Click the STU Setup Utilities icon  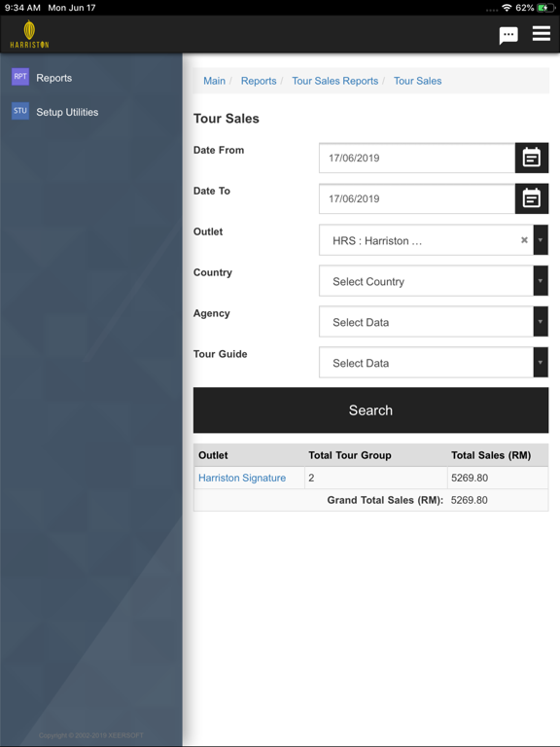pos(20,111)
